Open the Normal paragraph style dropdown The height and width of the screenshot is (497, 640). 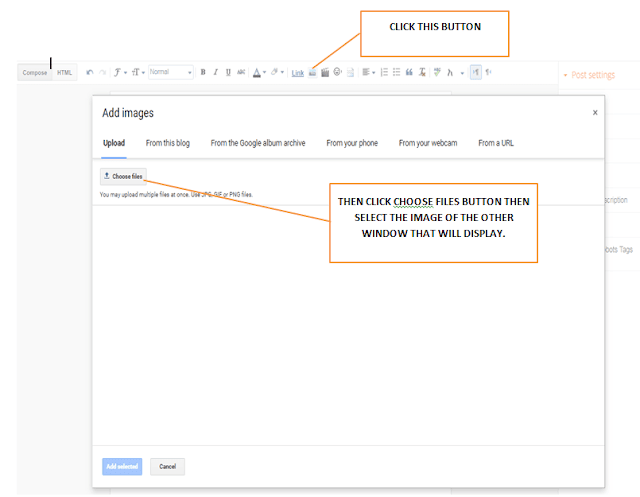171,72
